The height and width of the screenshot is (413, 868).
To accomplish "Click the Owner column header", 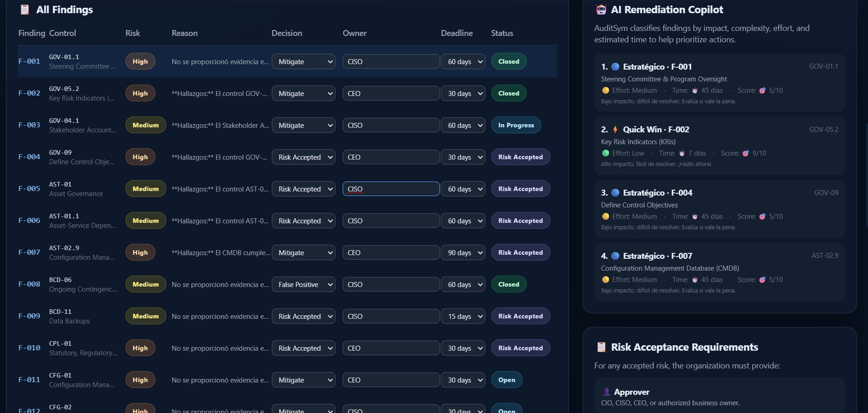I will click(354, 33).
